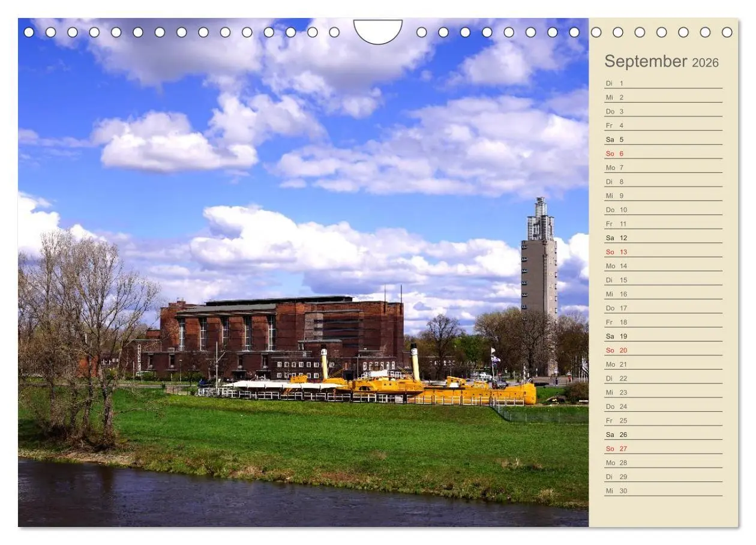This screenshot has height=545, width=756.
Task: Click the Friday entry Fr 25
Action: [x=614, y=420]
